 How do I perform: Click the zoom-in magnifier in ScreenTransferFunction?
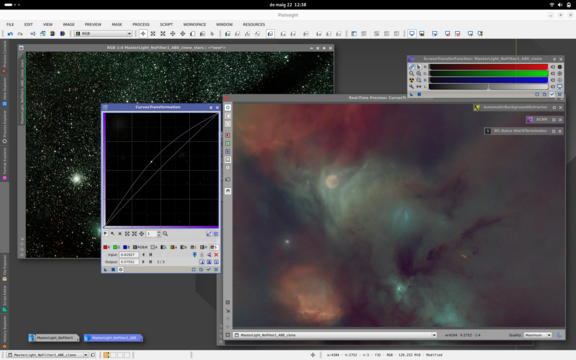point(418,73)
